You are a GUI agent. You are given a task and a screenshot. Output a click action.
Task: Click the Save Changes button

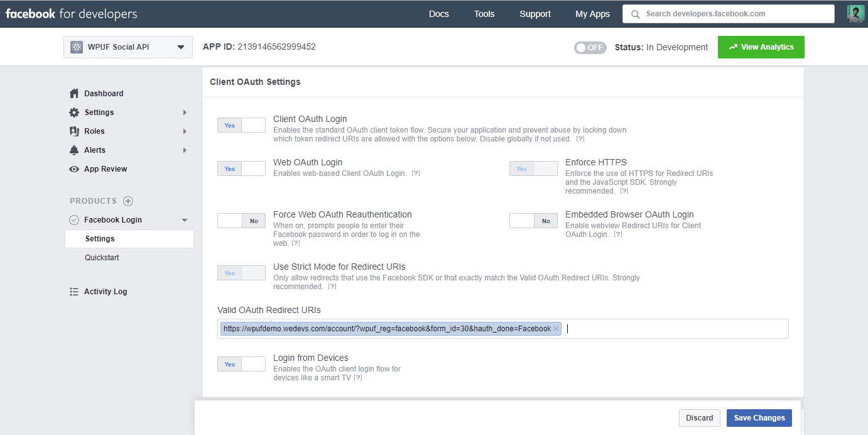(x=759, y=418)
